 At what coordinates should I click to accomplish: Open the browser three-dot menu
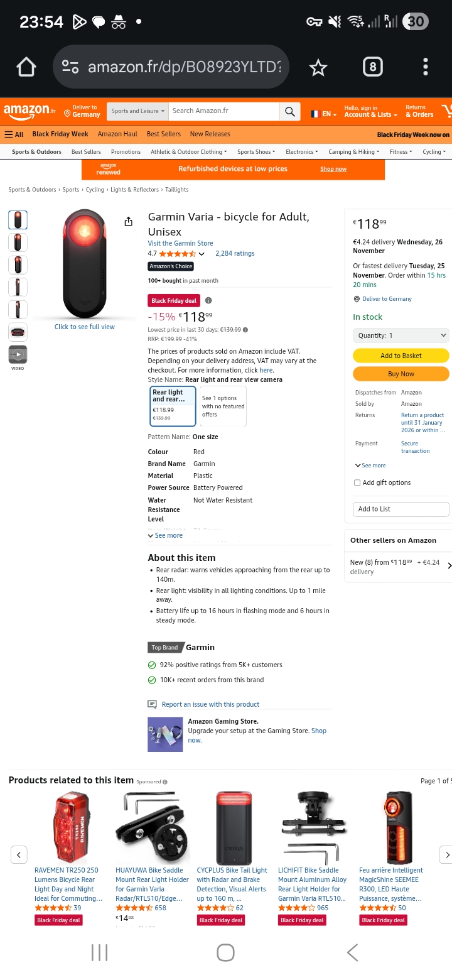(426, 67)
